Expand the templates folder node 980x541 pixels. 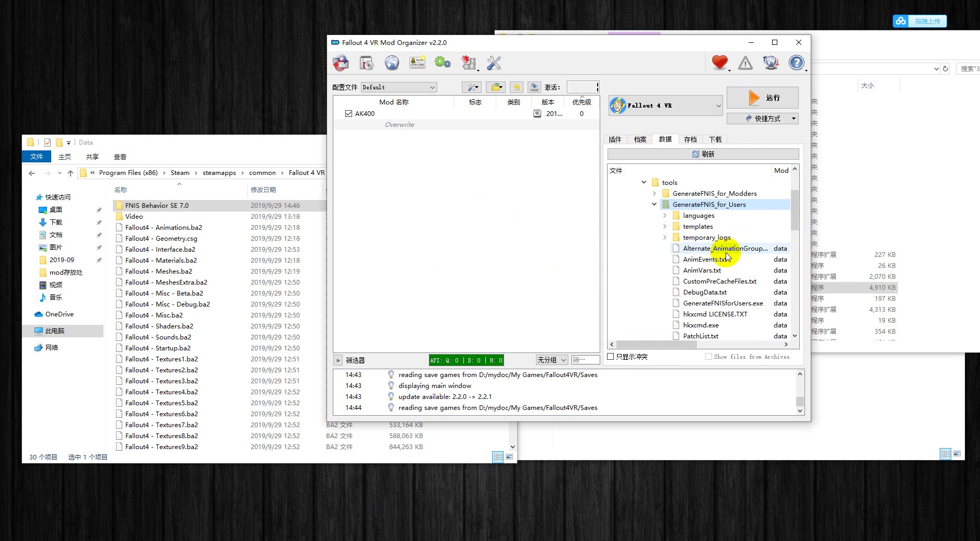[664, 226]
